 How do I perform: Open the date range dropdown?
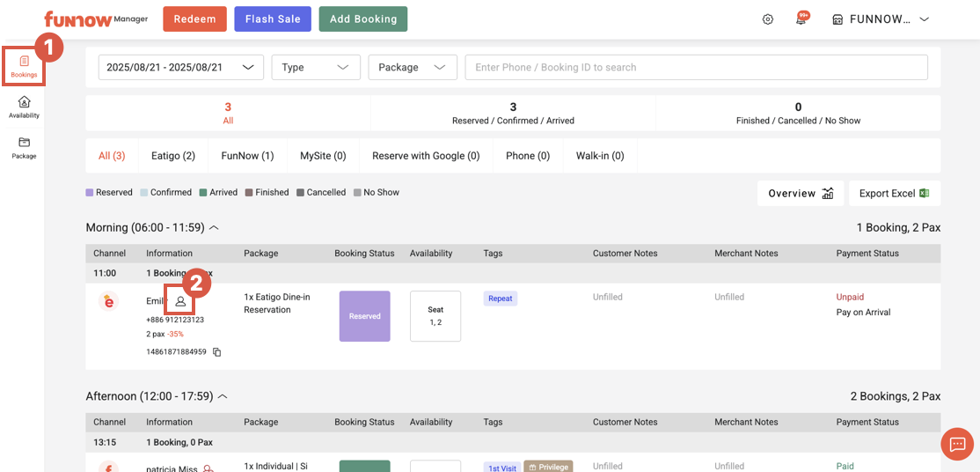coord(180,67)
